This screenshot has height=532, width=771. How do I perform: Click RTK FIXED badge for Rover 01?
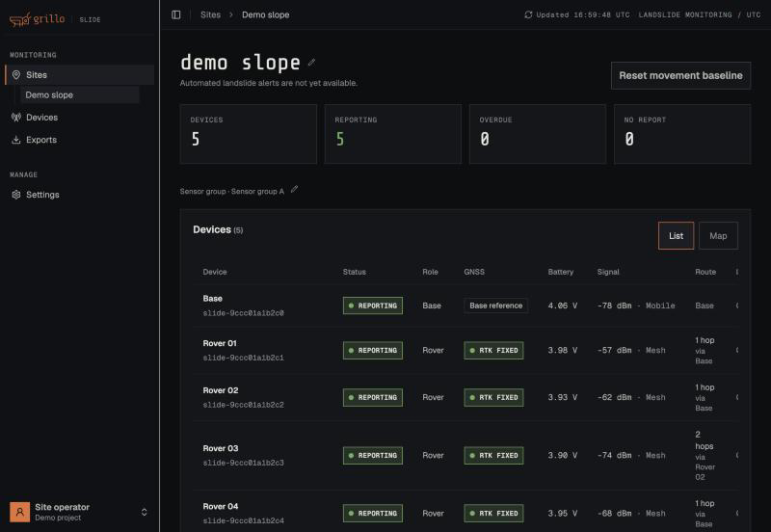pyautogui.click(x=493, y=350)
